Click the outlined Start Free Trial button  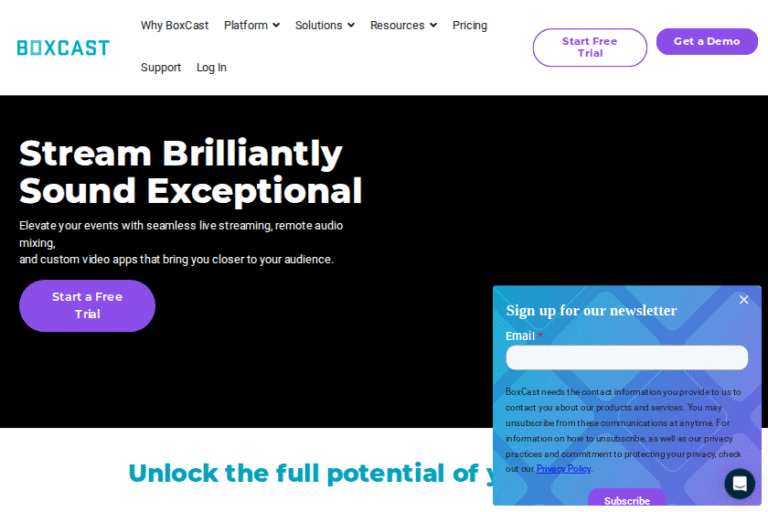point(589,47)
